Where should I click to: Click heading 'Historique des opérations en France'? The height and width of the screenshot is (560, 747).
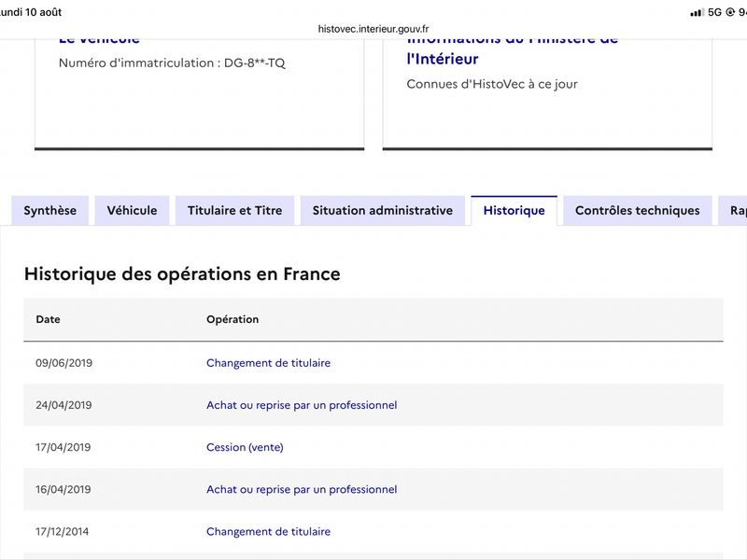pyautogui.click(x=182, y=274)
